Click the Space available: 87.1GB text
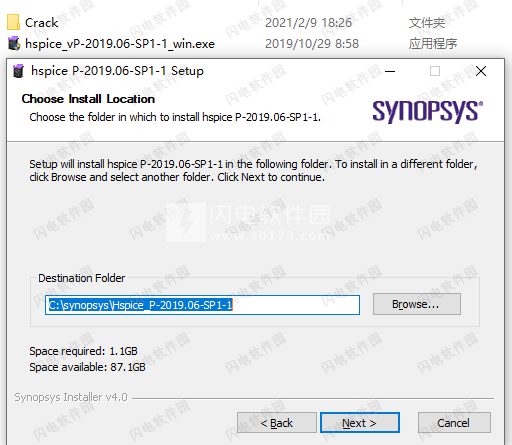512x445 pixels. pyautogui.click(x=87, y=367)
